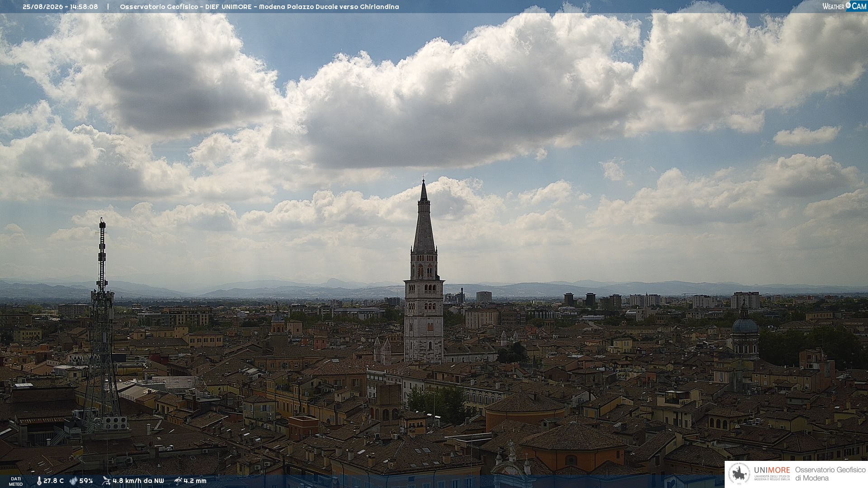Click the blue church dome at right
Viewport: 868px width, 488px height.
745,325
